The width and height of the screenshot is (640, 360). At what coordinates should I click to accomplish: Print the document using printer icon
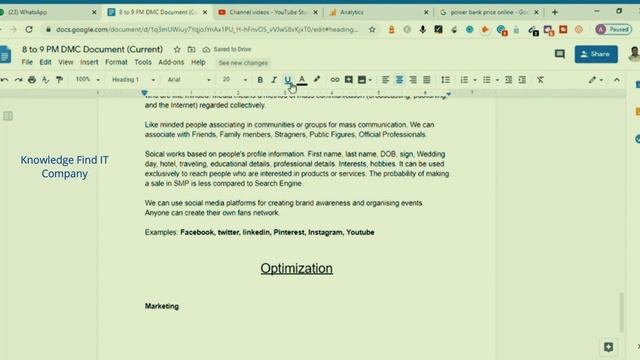click(x=32, y=80)
